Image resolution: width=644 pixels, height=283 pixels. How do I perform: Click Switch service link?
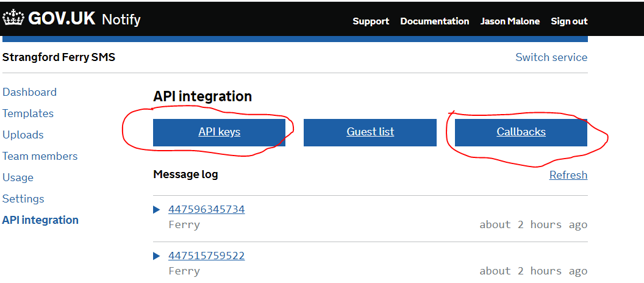click(551, 57)
